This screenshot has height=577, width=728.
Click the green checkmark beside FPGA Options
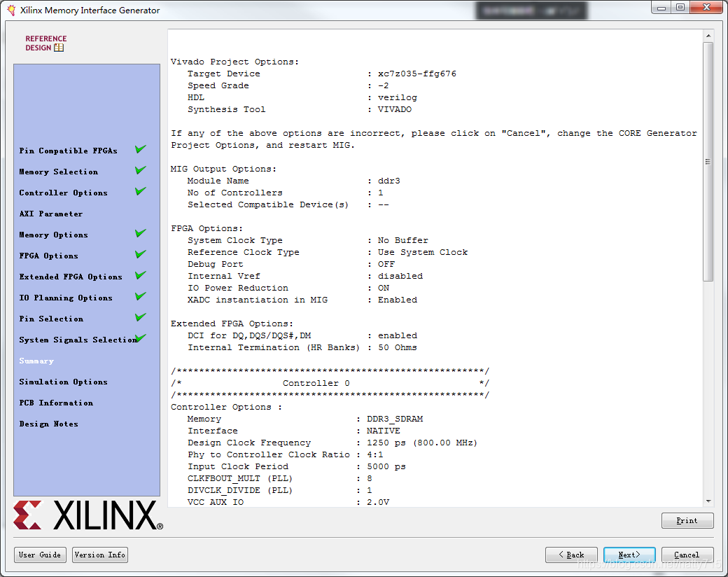pyautogui.click(x=141, y=254)
